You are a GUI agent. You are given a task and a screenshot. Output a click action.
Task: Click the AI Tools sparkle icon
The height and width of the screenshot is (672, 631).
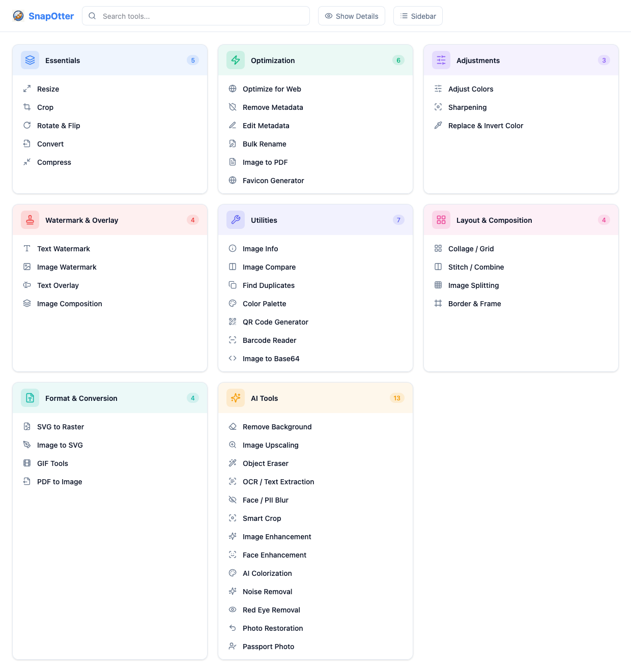pos(236,398)
